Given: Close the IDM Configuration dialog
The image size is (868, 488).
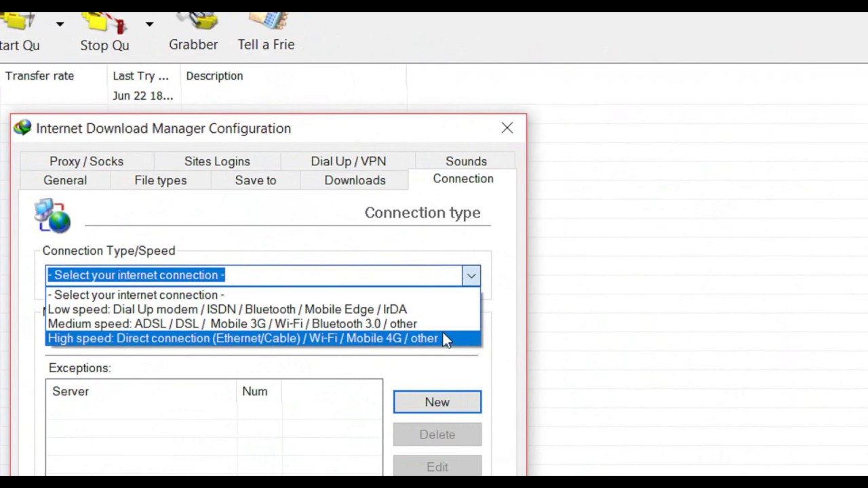Looking at the screenshot, I should coord(507,128).
